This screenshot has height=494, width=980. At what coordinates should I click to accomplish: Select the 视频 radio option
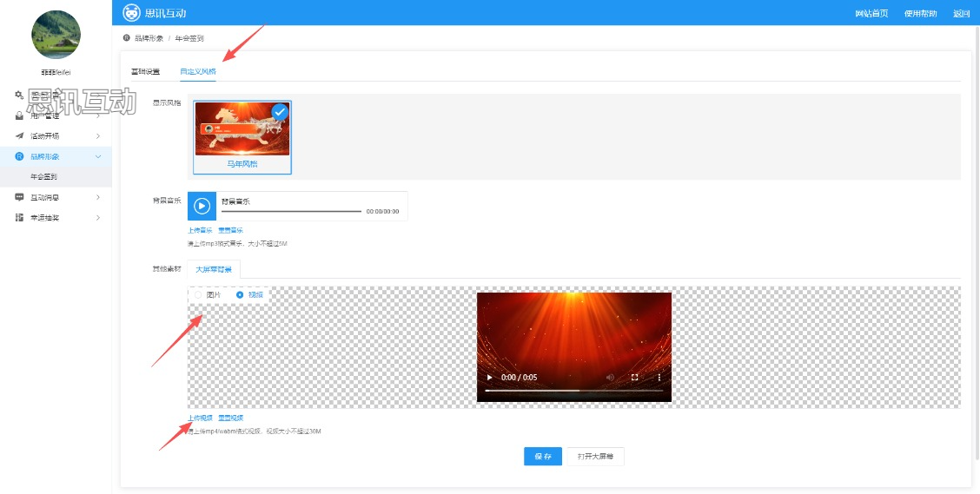tap(240, 295)
